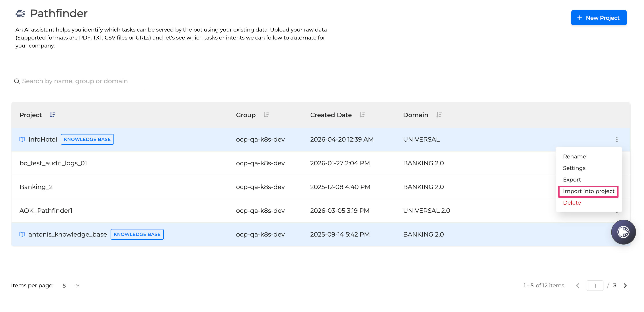The image size is (644, 312).
Task: Open the InfoHotel row's three-dot menu
Action: [617, 140]
